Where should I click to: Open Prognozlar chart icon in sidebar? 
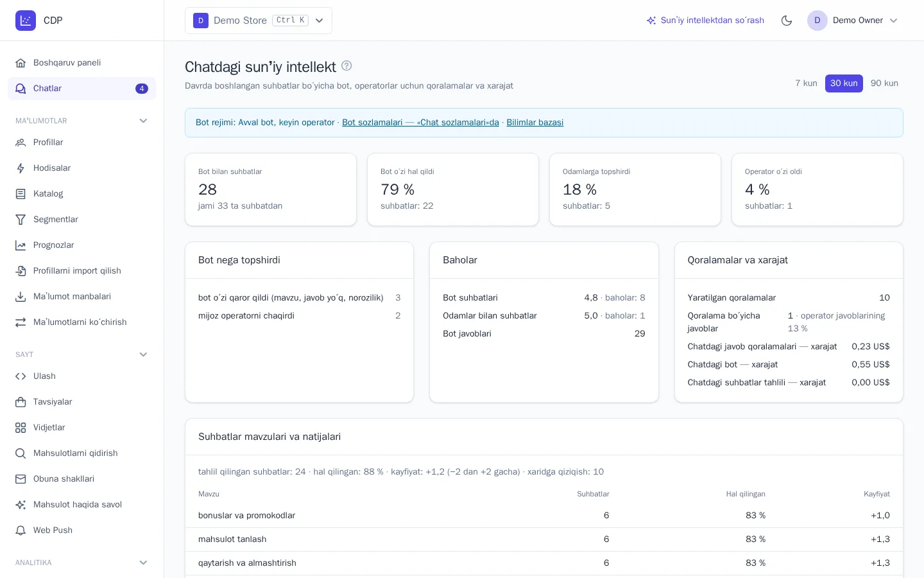(21, 245)
